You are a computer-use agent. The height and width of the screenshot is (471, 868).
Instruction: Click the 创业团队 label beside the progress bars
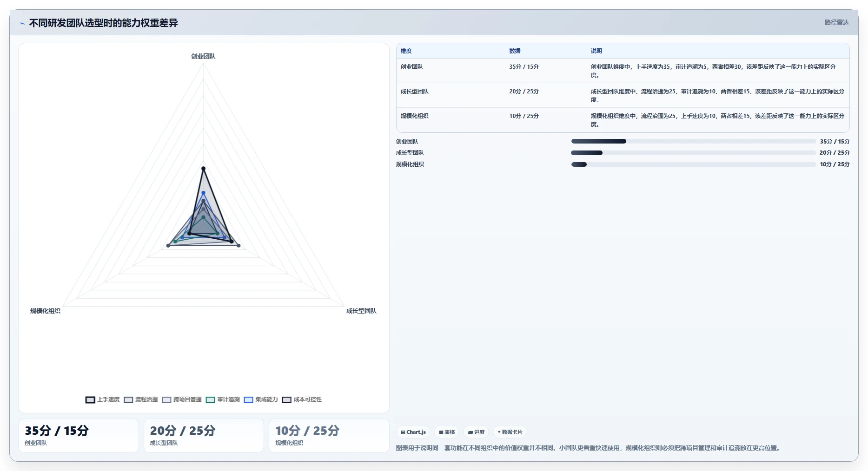tap(407, 142)
